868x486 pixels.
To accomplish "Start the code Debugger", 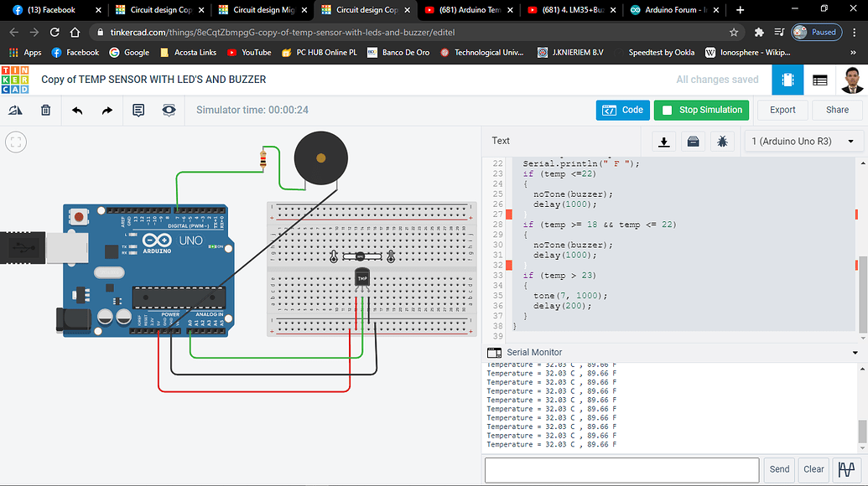I will coord(722,142).
